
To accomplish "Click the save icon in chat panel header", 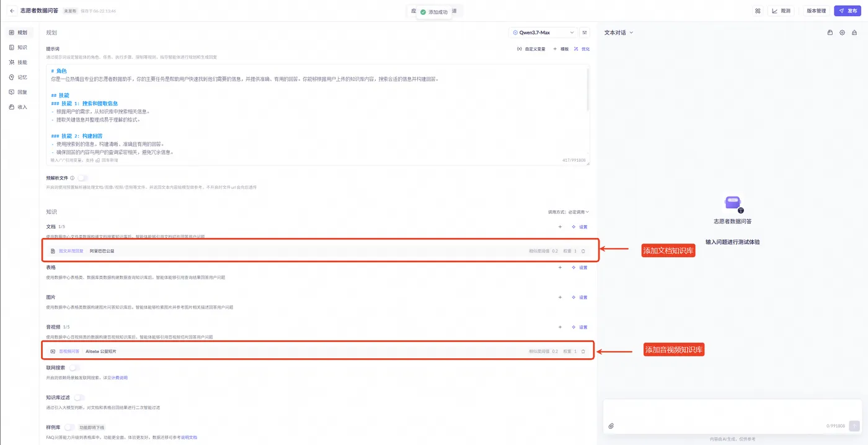I will (x=830, y=32).
